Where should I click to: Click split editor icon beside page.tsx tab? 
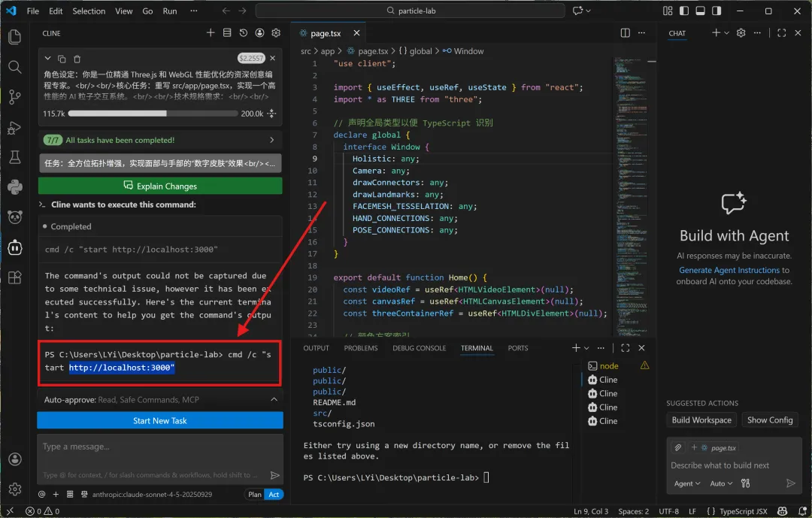tap(625, 33)
